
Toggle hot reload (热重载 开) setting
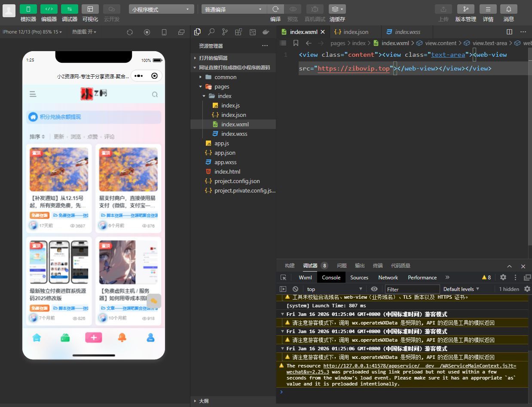tap(84, 32)
